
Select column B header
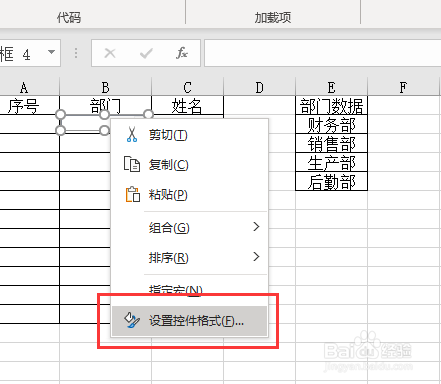point(105,87)
